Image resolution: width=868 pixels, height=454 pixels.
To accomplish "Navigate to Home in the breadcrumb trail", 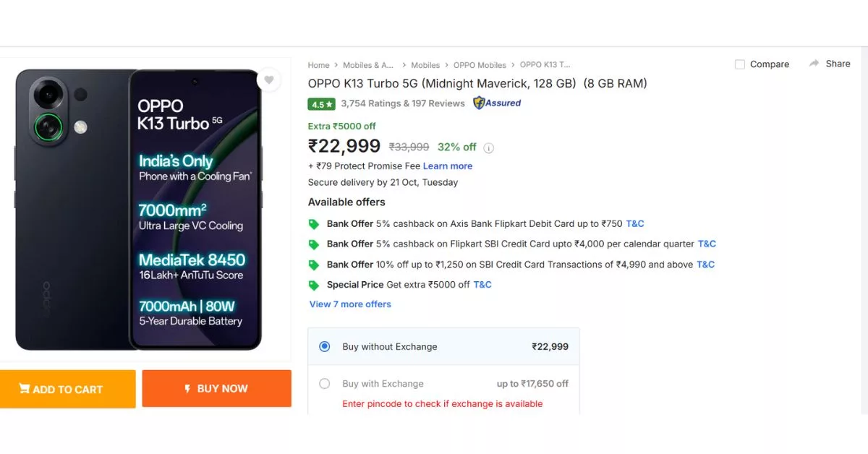I will tap(318, 64).
